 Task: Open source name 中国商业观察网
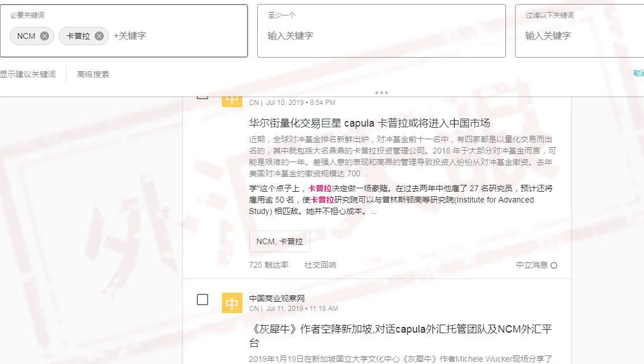[277, 298]
